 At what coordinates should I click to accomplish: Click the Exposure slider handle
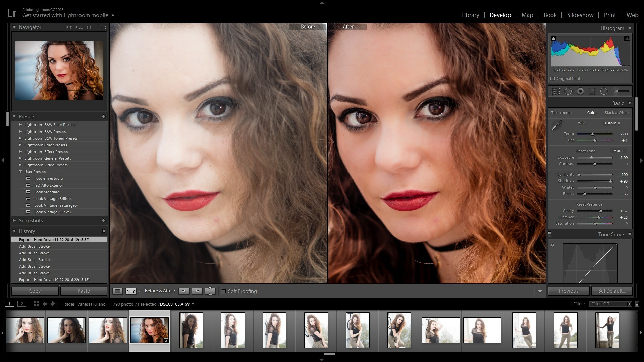592,158
